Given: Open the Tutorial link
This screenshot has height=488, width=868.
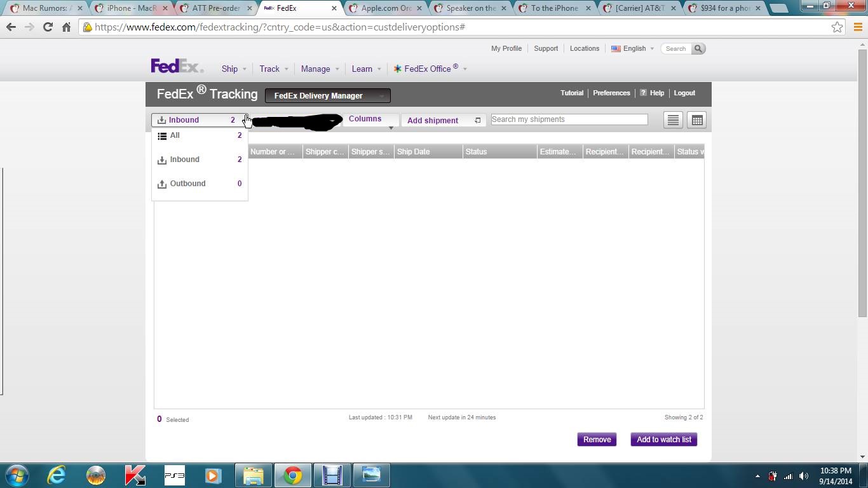Looking at the screenshot, I should pyautogui.click(x=572, y=93).
